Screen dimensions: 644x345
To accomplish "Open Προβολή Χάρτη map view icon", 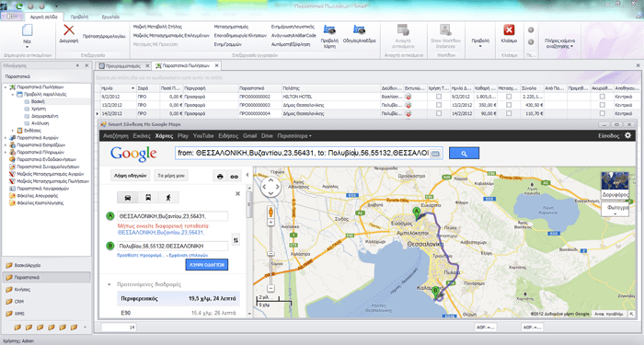I will pos(329,30).
